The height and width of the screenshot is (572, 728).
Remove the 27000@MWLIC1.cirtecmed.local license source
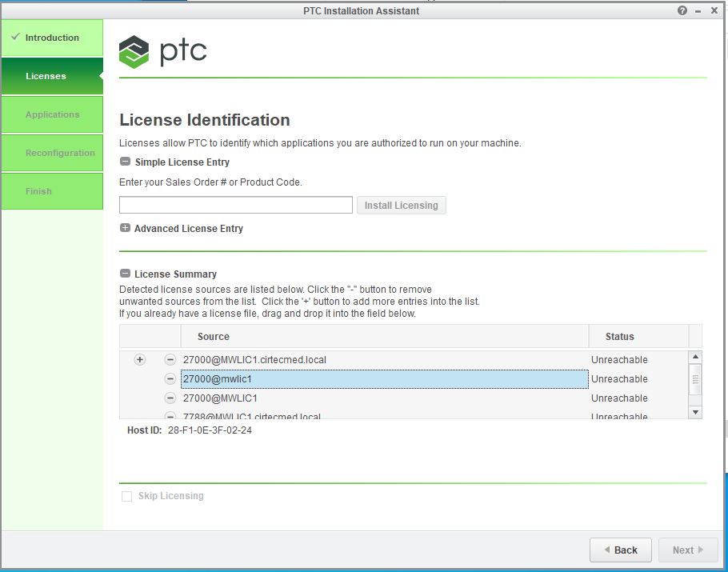[170, 360]
